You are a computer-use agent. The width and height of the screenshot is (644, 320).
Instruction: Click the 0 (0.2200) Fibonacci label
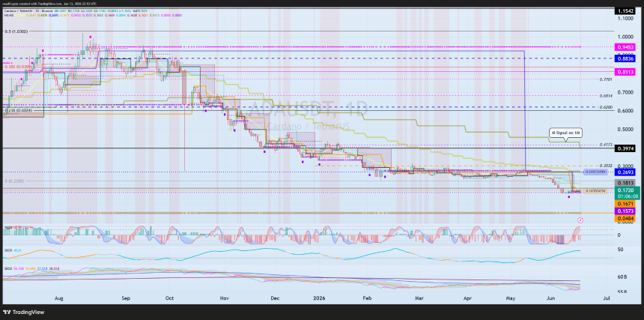point(15,181)
